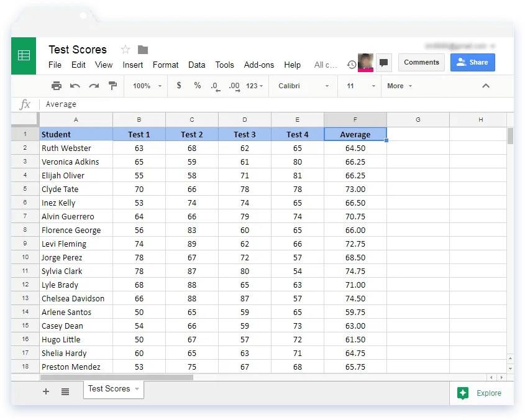Open the font family dropdown showing Calibri
Viewport: 525px width, 420px height.
click(303, 86)
